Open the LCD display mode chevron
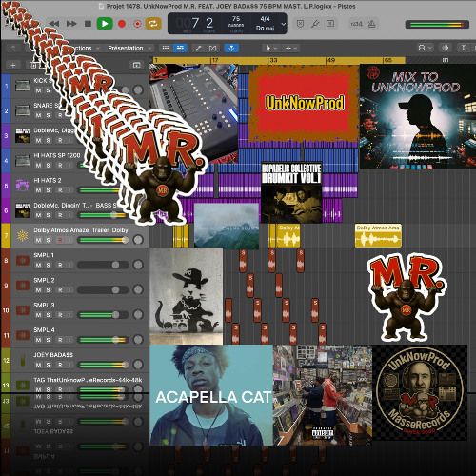The width and height of the screenshot is (476, 476). pyautogui.click(x=284, y=24)
